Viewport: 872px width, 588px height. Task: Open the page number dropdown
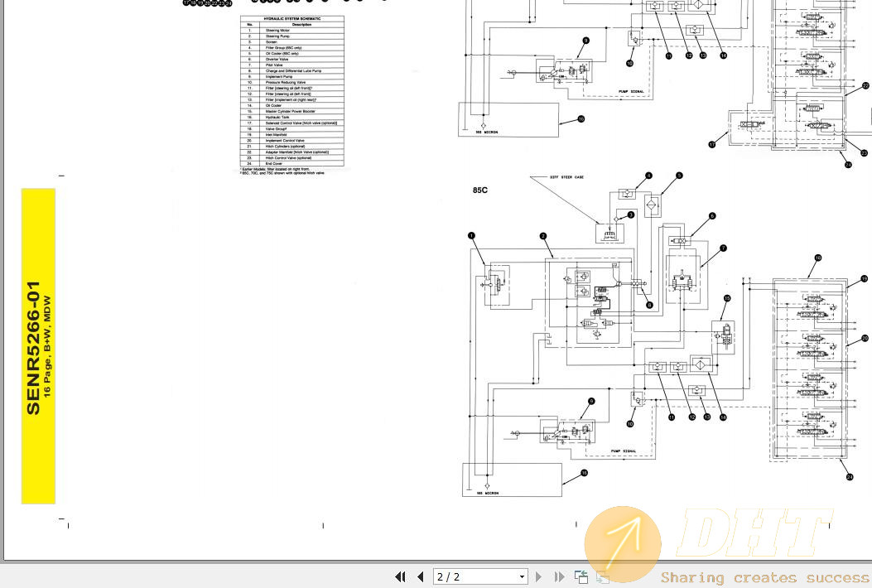521,576
